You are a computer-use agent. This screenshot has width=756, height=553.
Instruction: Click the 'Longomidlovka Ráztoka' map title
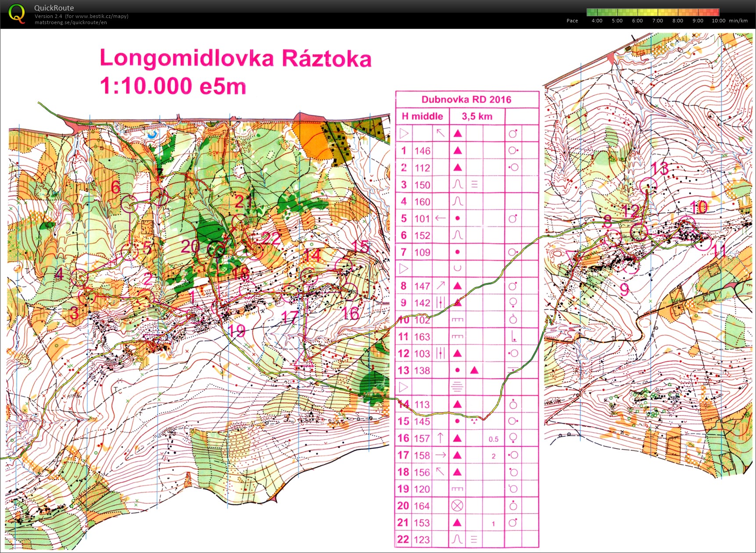[236, 58]
